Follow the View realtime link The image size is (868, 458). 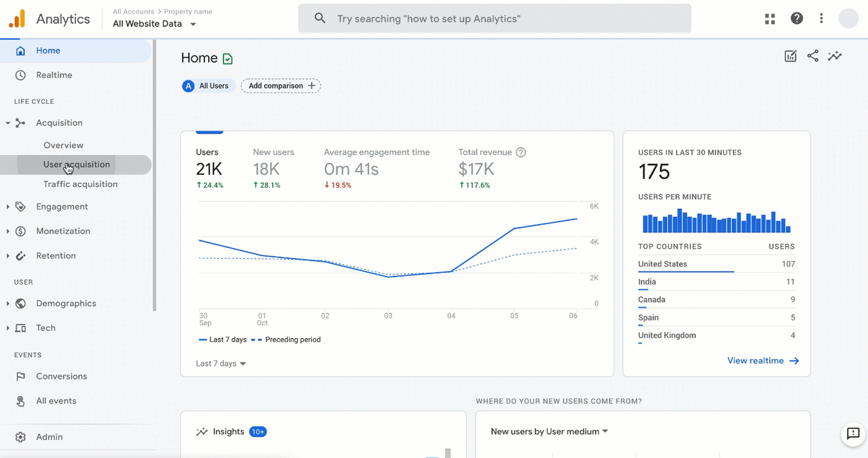pos(763,361)
